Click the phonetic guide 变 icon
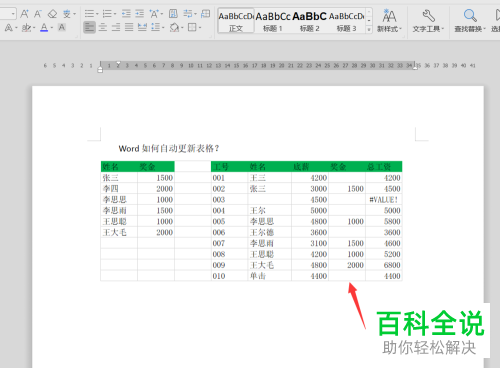Screen dimensions: 500x368 pos(67,14)
